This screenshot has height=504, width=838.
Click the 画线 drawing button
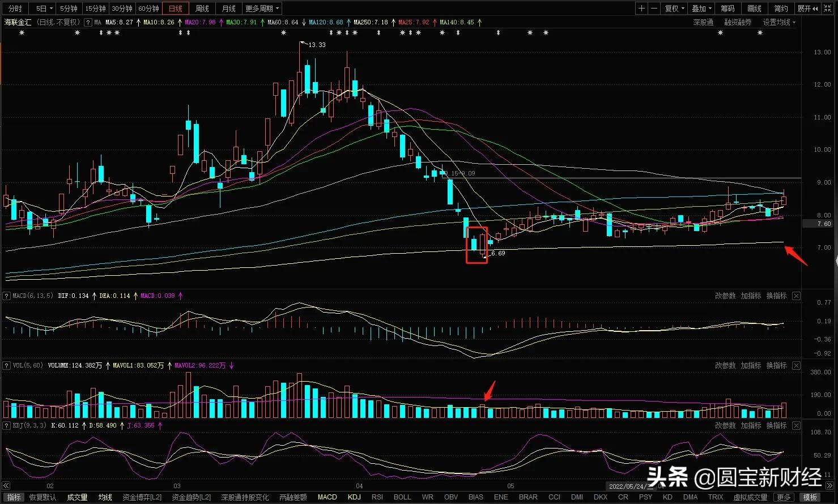point(754,8)
